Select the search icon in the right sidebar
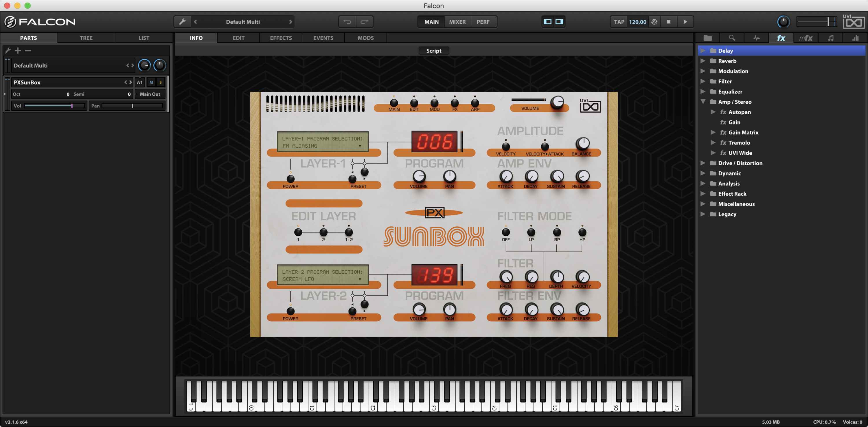The height and width of the screenshot is (427, 868). point(732,38)
